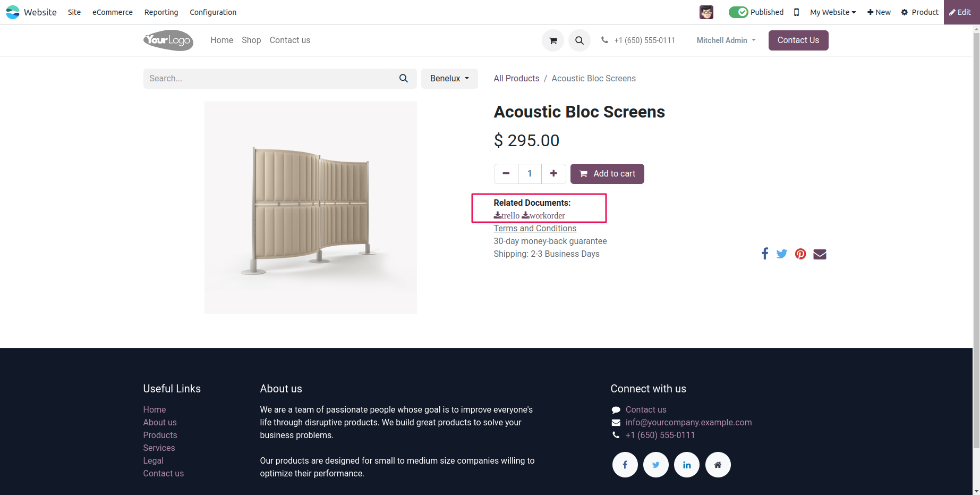Image resolution: width=980 pixels, height=495 pixels.
Task: Open the eCommerce menu
Action: coord(113,12)
